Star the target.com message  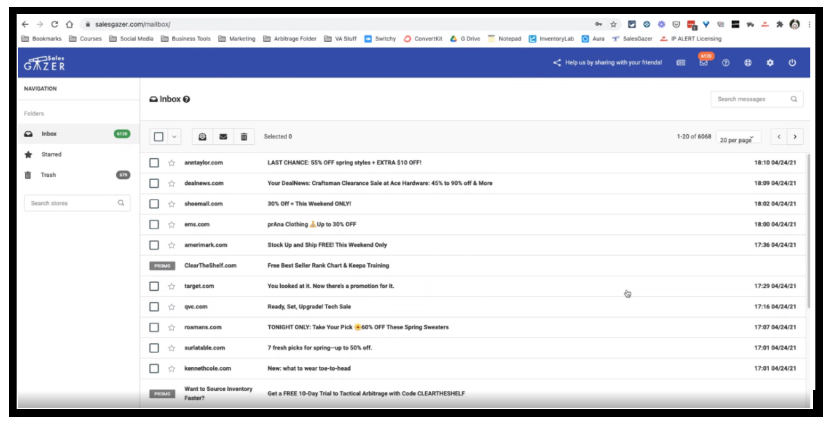pyautogui.click(x=172, y=286)
